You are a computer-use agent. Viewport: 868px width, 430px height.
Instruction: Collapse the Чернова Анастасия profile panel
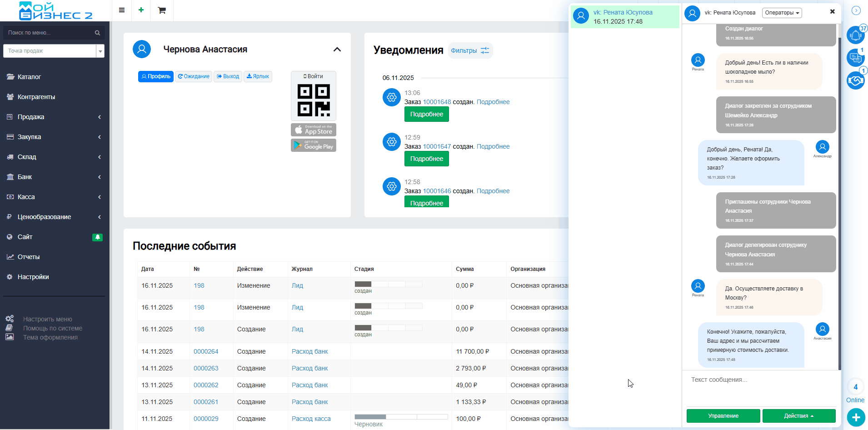coord(337,50)
